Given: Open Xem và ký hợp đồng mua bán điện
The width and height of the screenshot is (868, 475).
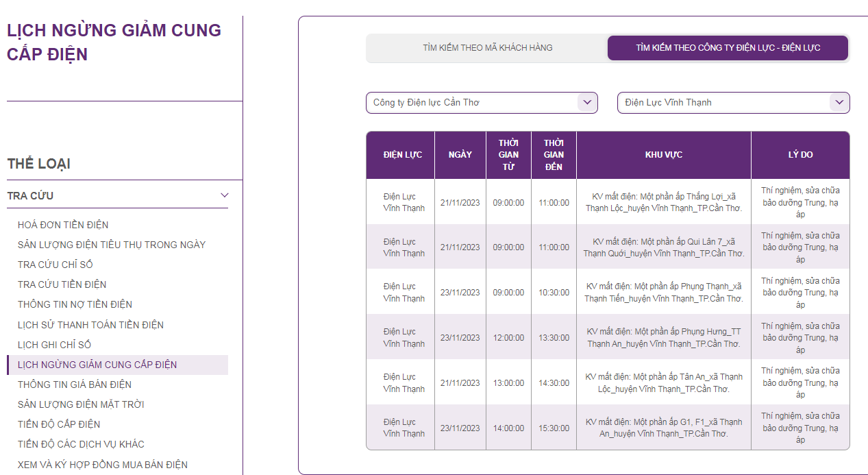Looking at the screenshot, I should click(103, 465).
